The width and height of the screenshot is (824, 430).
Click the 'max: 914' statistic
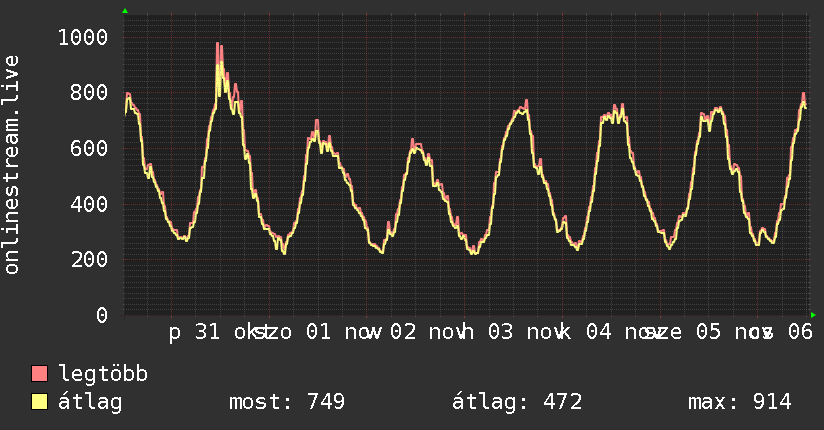tap(740, 402)
